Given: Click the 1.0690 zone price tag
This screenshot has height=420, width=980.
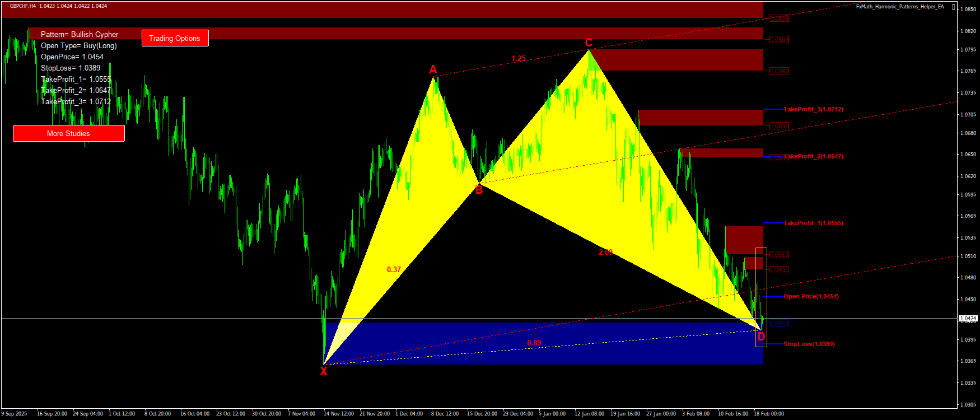Looking at the screenshot, I should point(779,126).
